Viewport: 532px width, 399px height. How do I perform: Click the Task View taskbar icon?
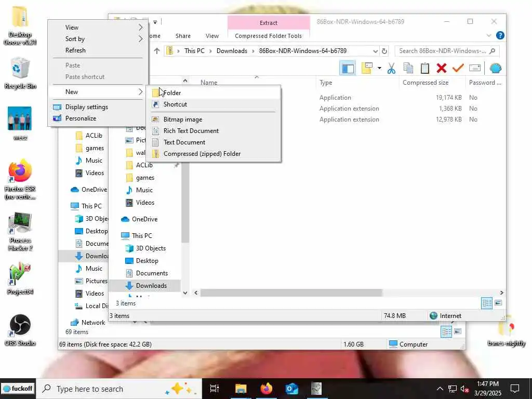tap(215, 389)
